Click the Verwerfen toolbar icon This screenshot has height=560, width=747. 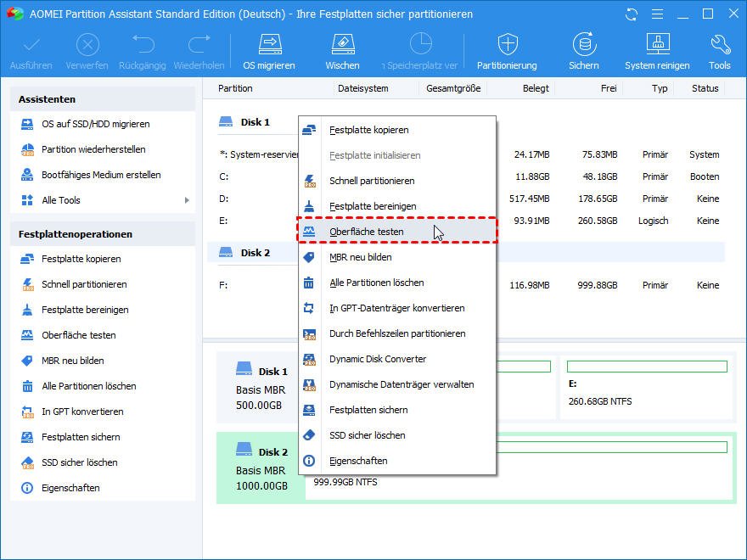(x=87, y=45)
